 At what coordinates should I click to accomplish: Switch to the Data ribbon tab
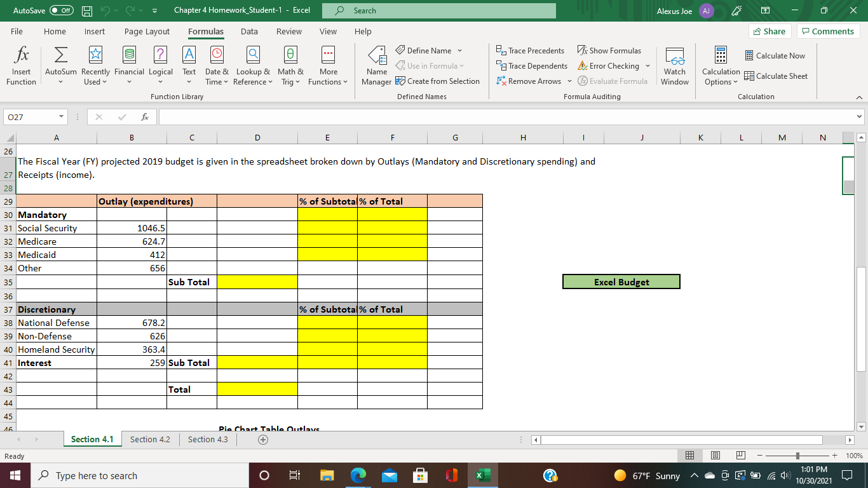pos(249,31)
